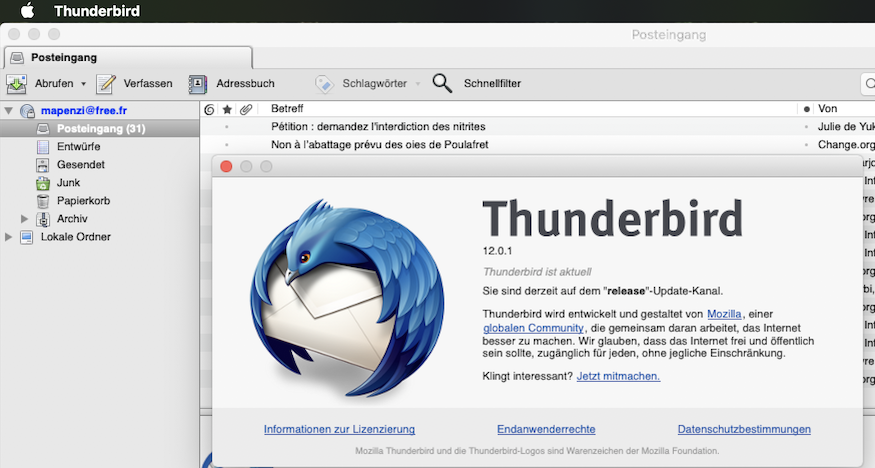Click the Archiv folder icon
This screenshot has width=875, height=468.
(x=43, y=219)
